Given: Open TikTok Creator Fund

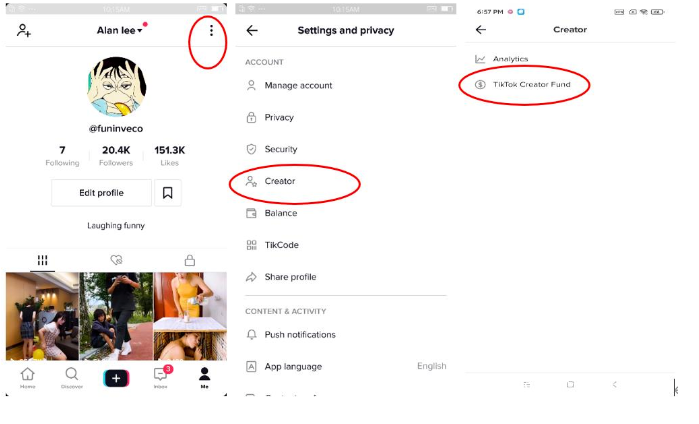Looking at the screenshot, I should pyautogui.click(x=531, y=85).
